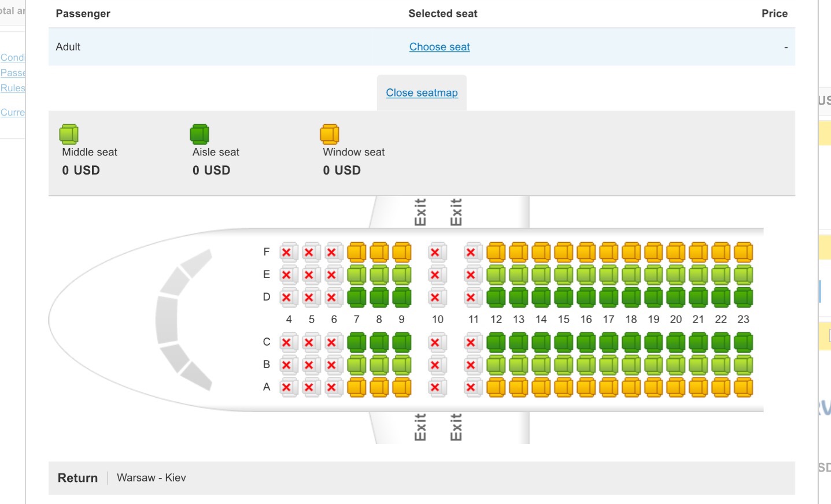Close the seatmap panel
The height and width of the screenshot is (504, 831).
click(422, 92)
